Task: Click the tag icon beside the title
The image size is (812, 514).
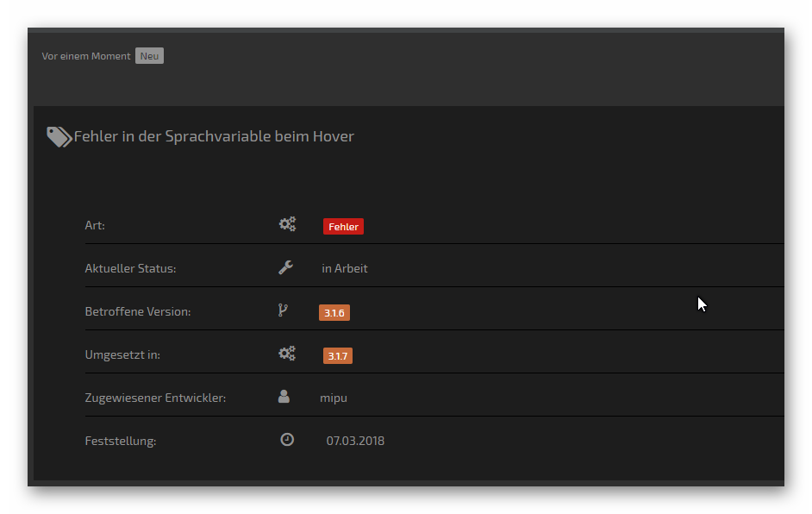Action: (x=58, y=136)
